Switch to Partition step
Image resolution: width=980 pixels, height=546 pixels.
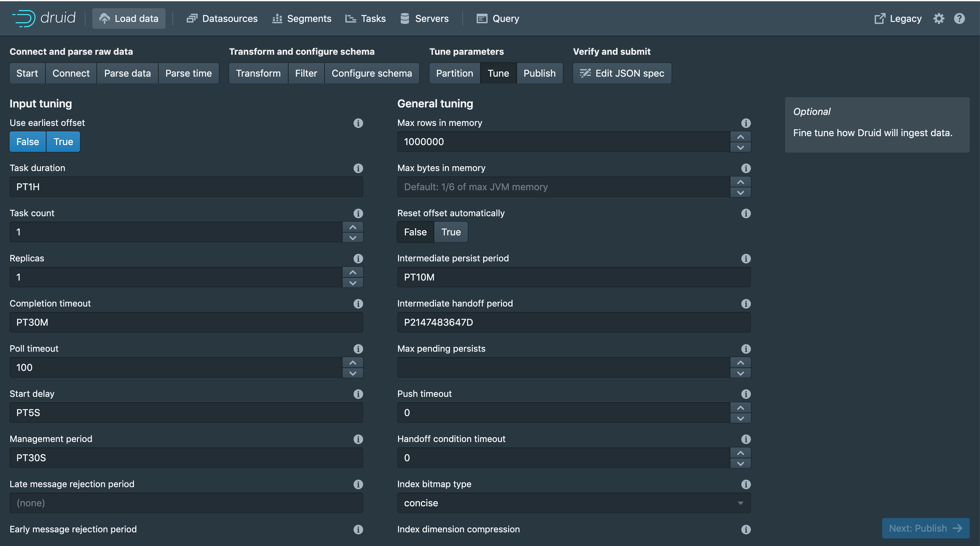(455, 73)
